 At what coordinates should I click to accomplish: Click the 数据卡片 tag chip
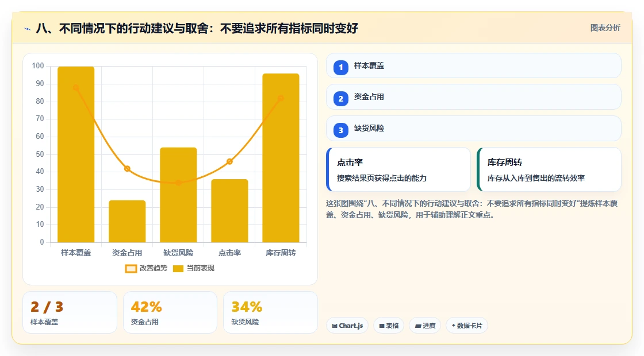click(x=466, y=326)
